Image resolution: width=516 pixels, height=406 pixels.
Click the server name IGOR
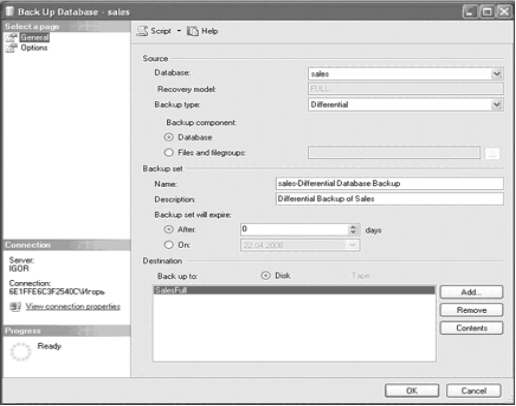coord(19,269)
